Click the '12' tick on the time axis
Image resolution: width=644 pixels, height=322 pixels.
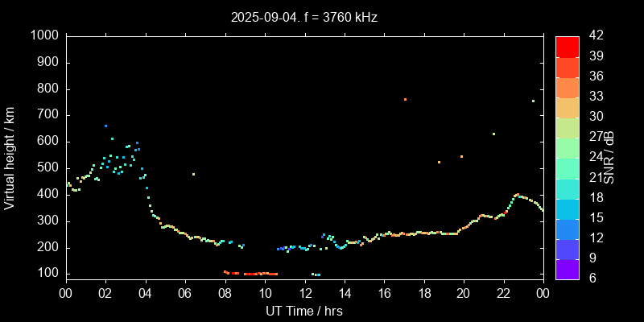pos(304,293)
